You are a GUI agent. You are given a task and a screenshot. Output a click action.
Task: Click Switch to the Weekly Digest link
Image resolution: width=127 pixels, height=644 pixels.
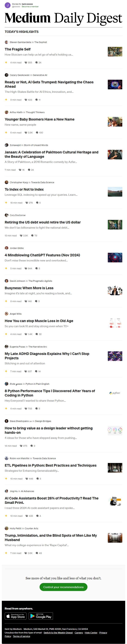coord(58,633)
